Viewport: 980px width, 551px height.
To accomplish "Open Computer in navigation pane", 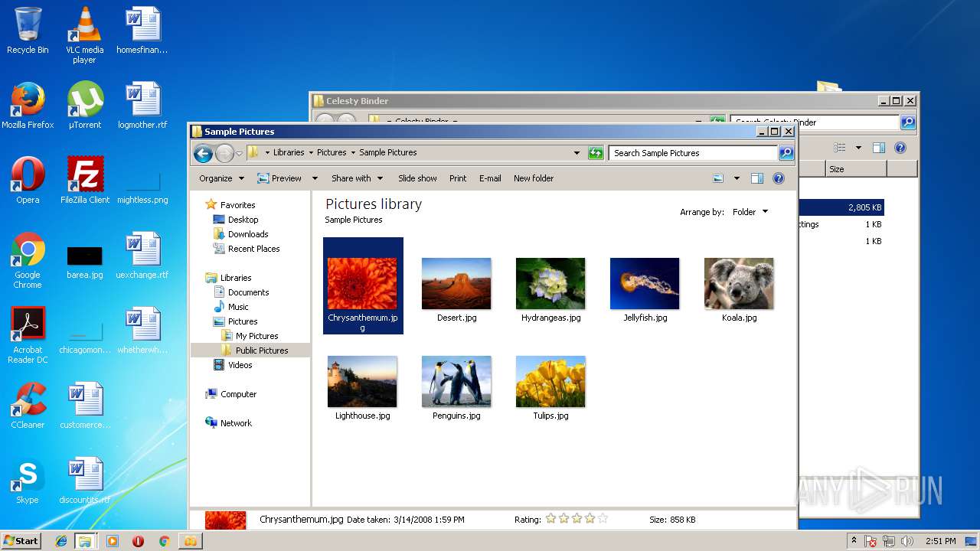I will point(238,394).
